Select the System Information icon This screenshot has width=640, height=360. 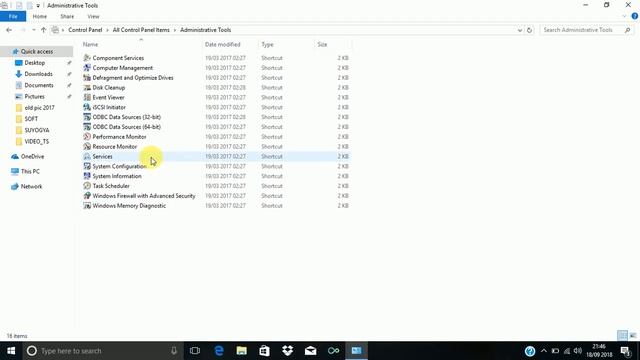(x=87, y=176)
